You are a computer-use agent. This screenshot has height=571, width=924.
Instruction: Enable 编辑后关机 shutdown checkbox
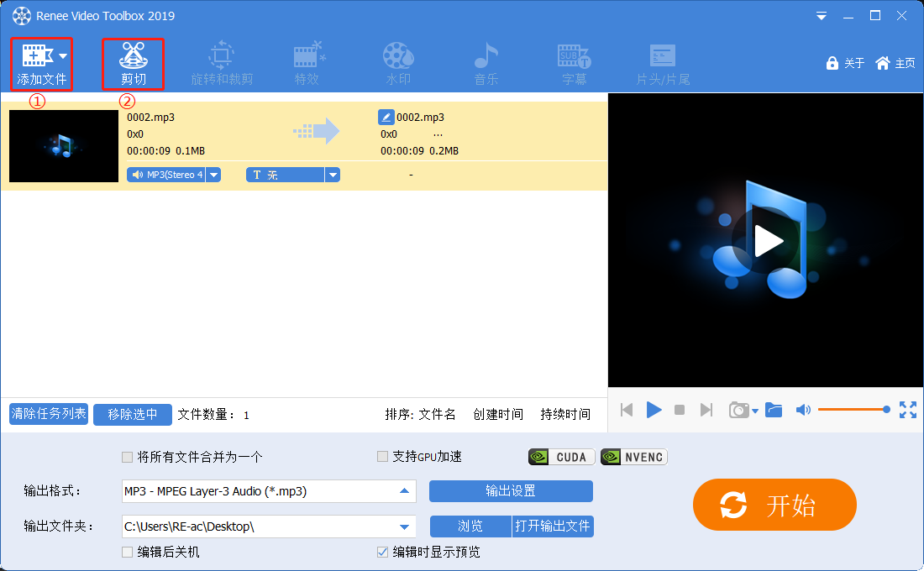coord(127,553)
